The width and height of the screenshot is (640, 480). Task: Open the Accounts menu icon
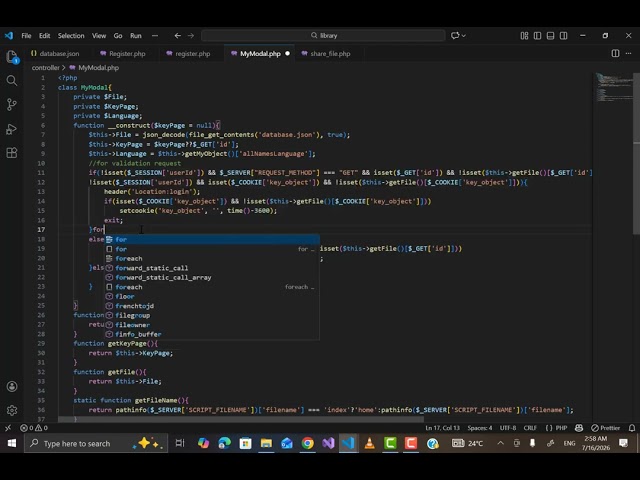pos(12,386)
